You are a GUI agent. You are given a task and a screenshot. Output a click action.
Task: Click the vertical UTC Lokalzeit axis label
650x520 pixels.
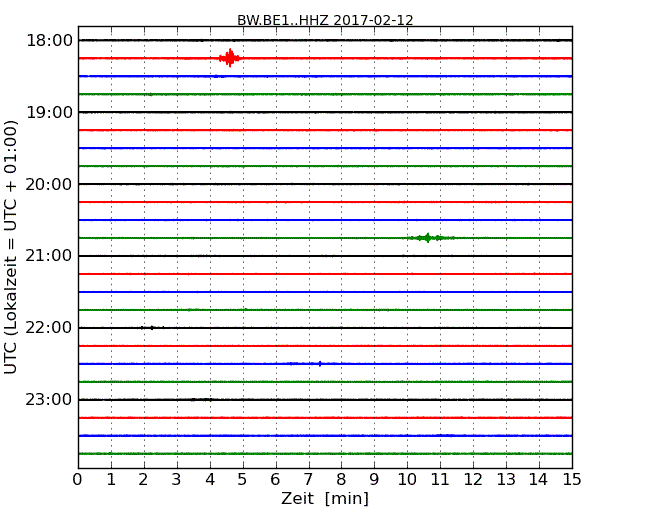coord(11,247)
